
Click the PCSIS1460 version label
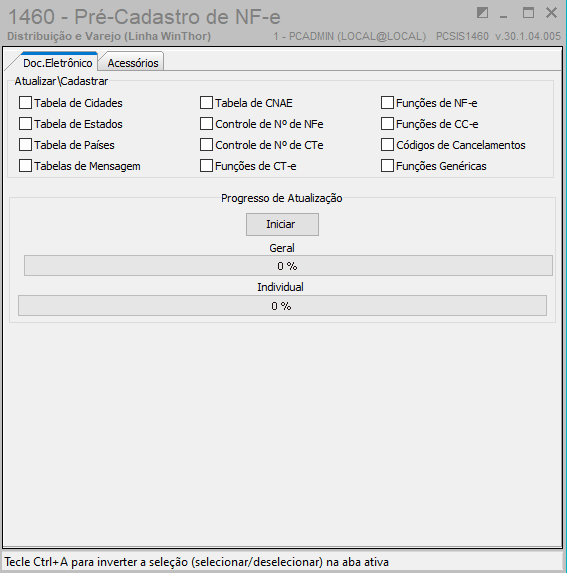click(498, 36)
